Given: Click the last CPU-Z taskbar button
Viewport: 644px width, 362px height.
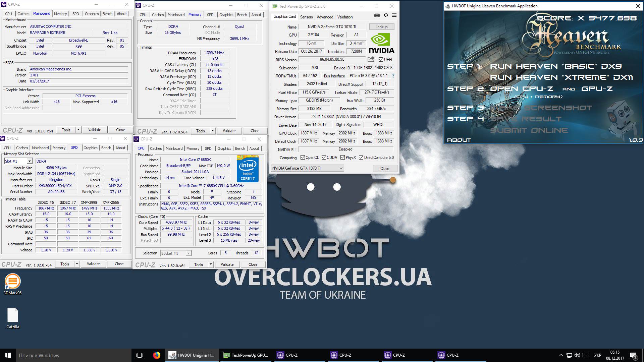Looking at the screenshot, I should (x=460, y=355).
